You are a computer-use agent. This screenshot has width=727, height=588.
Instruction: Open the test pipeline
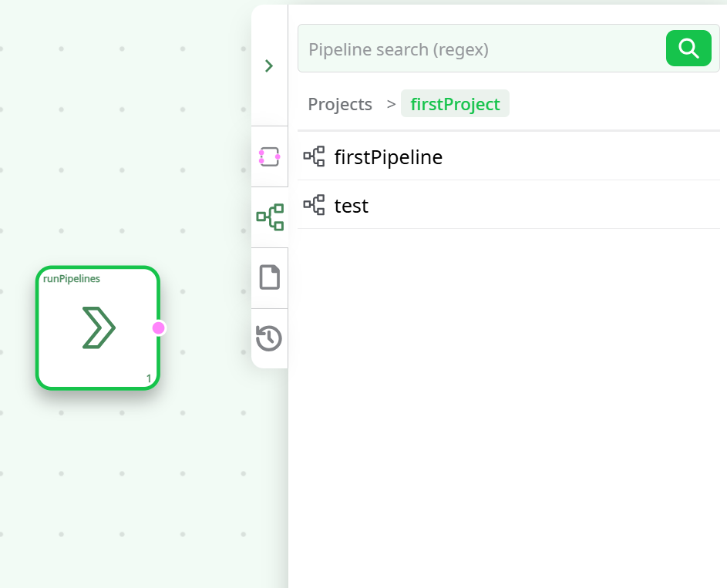[x=351, y=205]
